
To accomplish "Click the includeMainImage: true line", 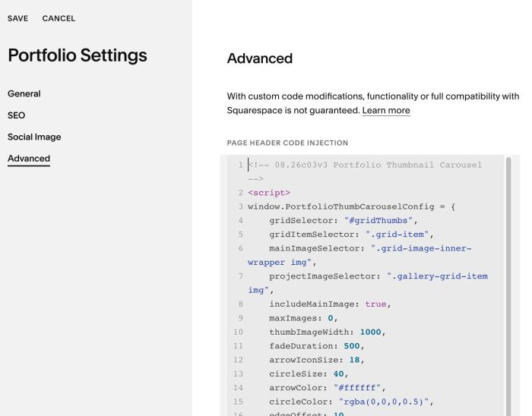I will point(330,304).
